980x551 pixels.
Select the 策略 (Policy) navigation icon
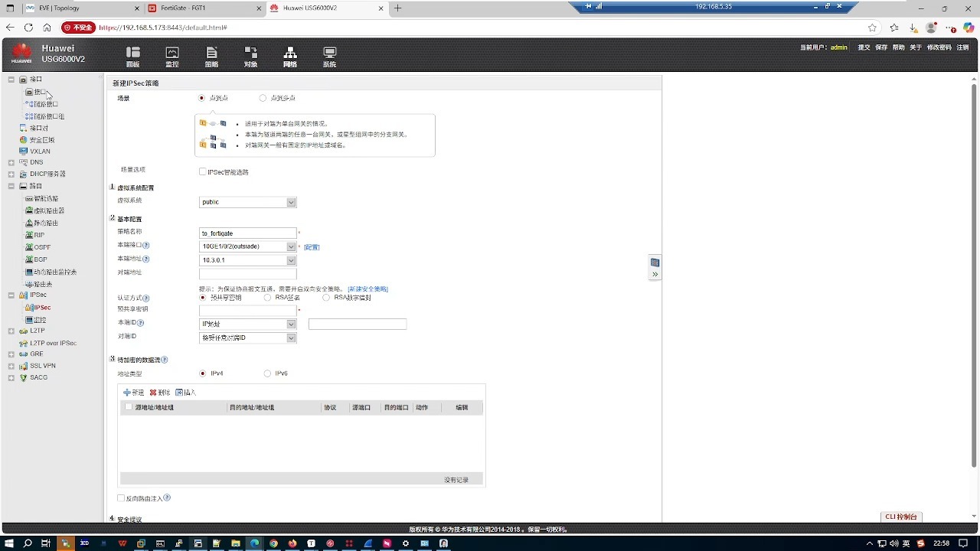[x=211, y=56]
